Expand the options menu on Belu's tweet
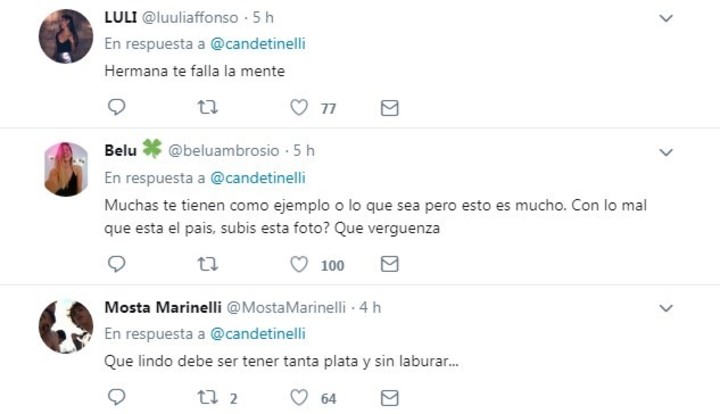 point(667,152)
